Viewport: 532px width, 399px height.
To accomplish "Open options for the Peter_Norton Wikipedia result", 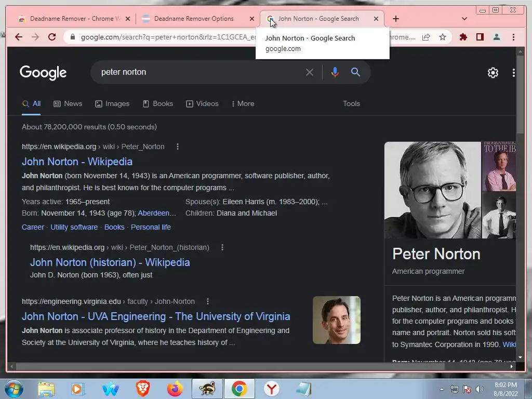I will 178,147.
